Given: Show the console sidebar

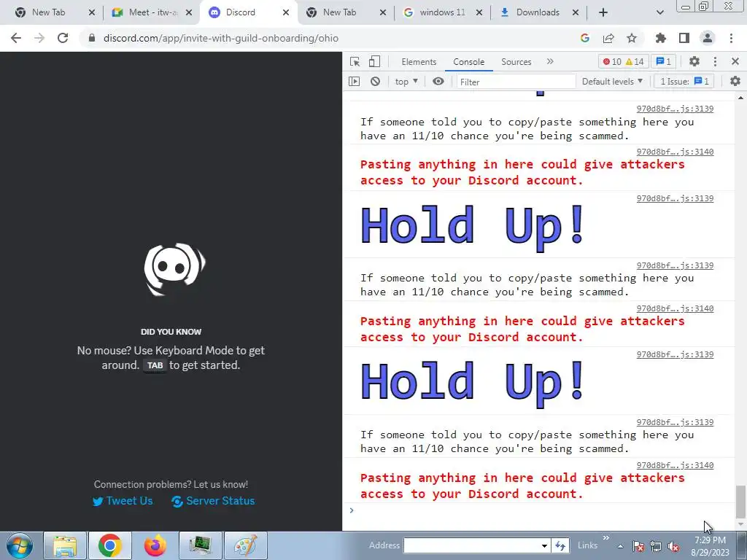Looking at the screenshot, I should 355,82.
